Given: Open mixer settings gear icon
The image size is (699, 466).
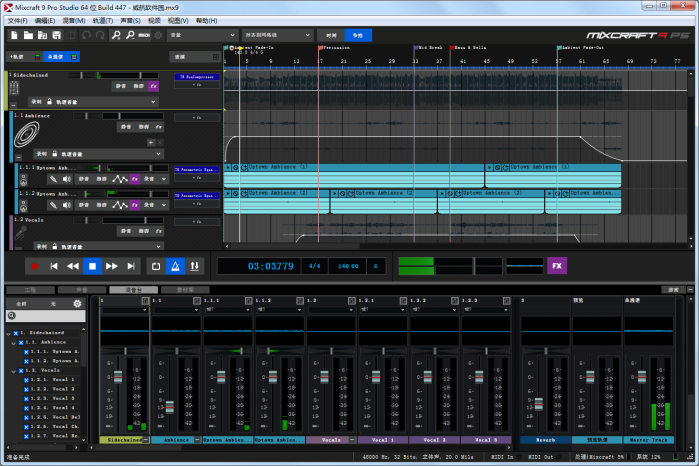Looking at the screenshot, I should (77, 303).
